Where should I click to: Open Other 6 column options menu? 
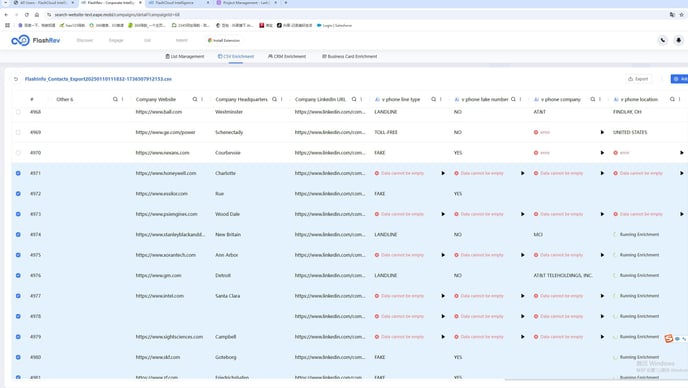(122, 99)
